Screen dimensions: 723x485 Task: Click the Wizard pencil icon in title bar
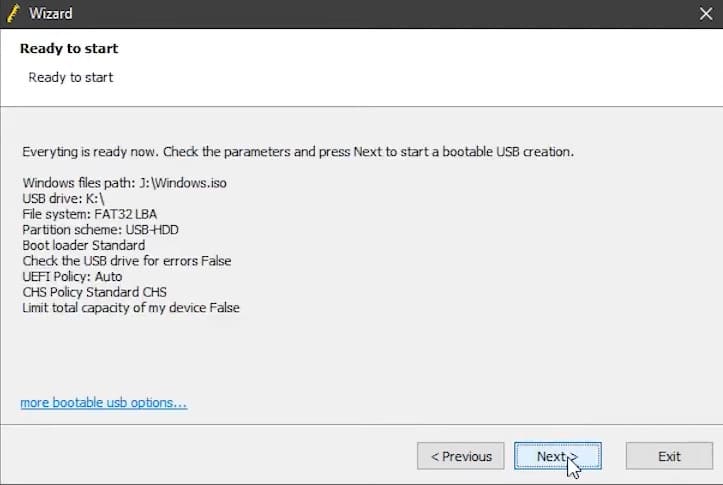[x=13, y=13]
